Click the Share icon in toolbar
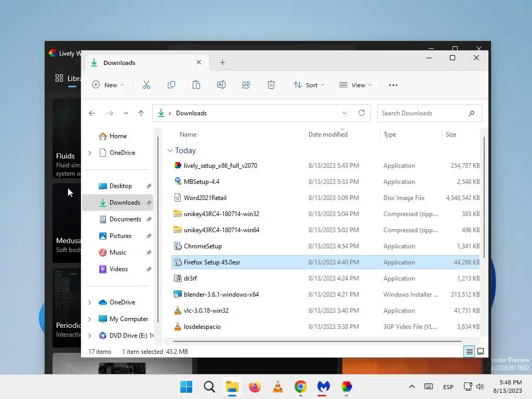 coord(246,85)
